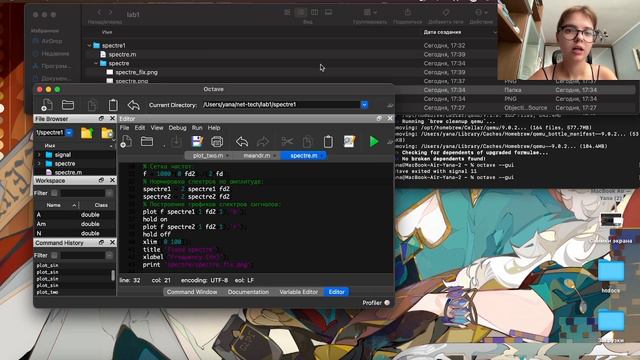Screen dimensions: 640x360
Task: Open the Editor View menu
Action: click(x=157, y=128)
